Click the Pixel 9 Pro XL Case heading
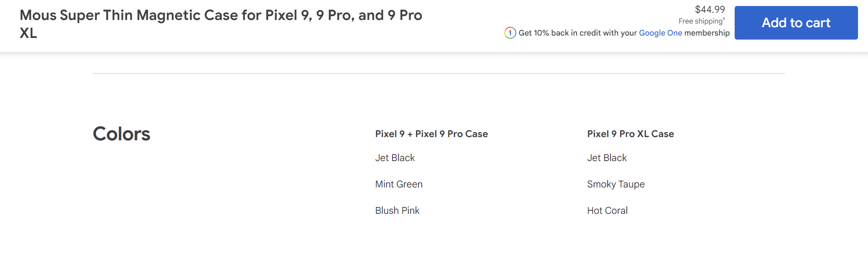This screenshot has width=868, height=255. (x=630, y=134)
